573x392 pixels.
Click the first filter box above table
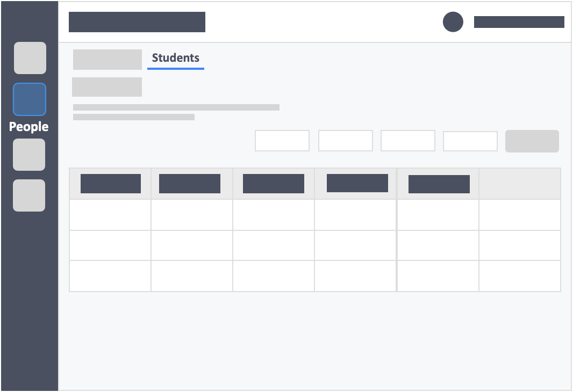[282, 141]
